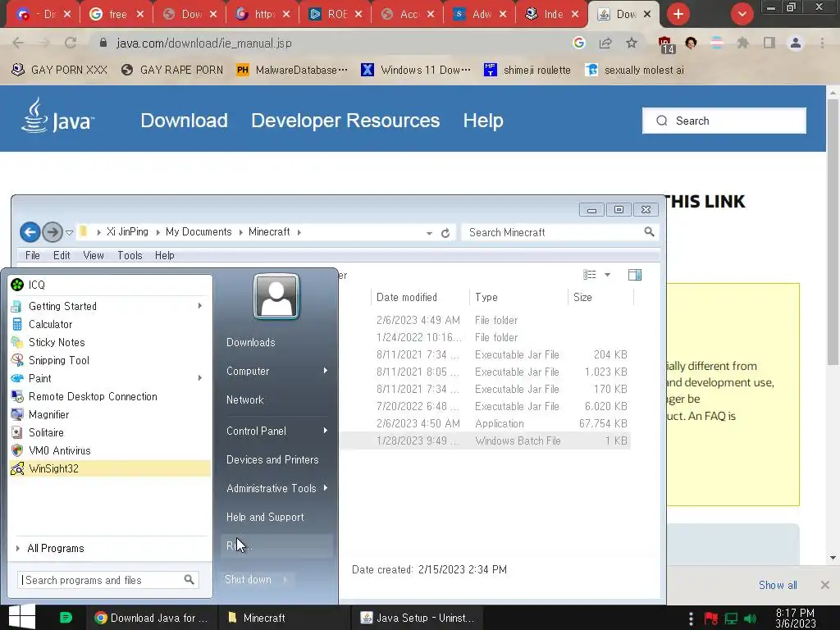Click the Windows Start button
840x630 pixels.
(x=22, y=617)
